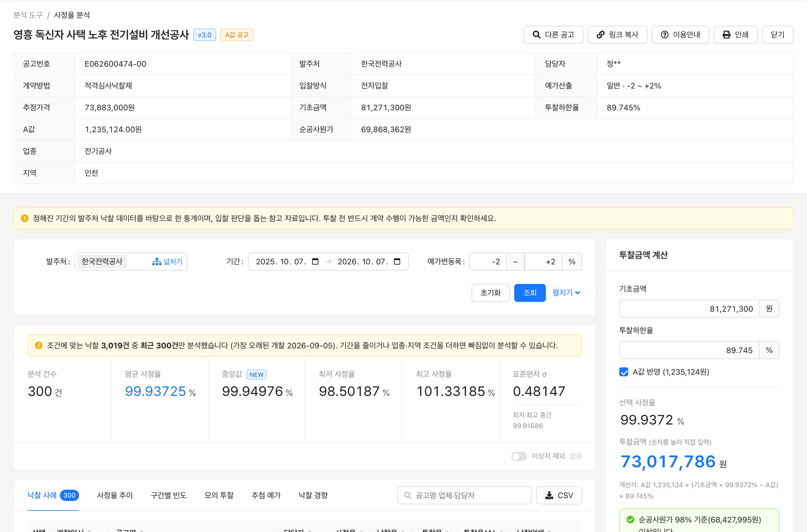The image size is (807, 532).
Task: Switch to the 추첨 예가 tab
Action: [266, 495]
